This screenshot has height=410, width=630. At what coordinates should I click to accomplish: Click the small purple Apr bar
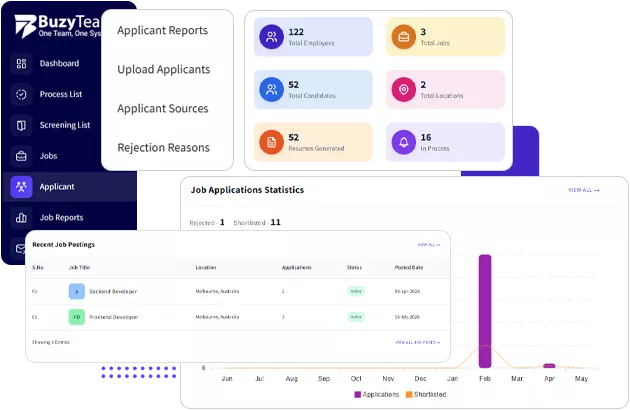pyautogui.click(x=549, y=366)
